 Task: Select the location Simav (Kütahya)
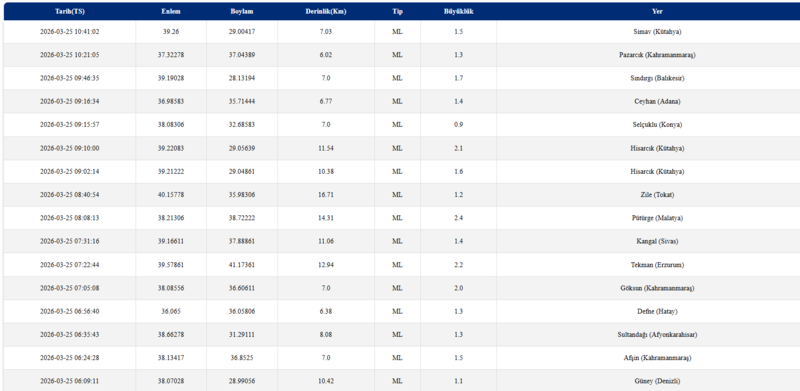tap(657, 32)
